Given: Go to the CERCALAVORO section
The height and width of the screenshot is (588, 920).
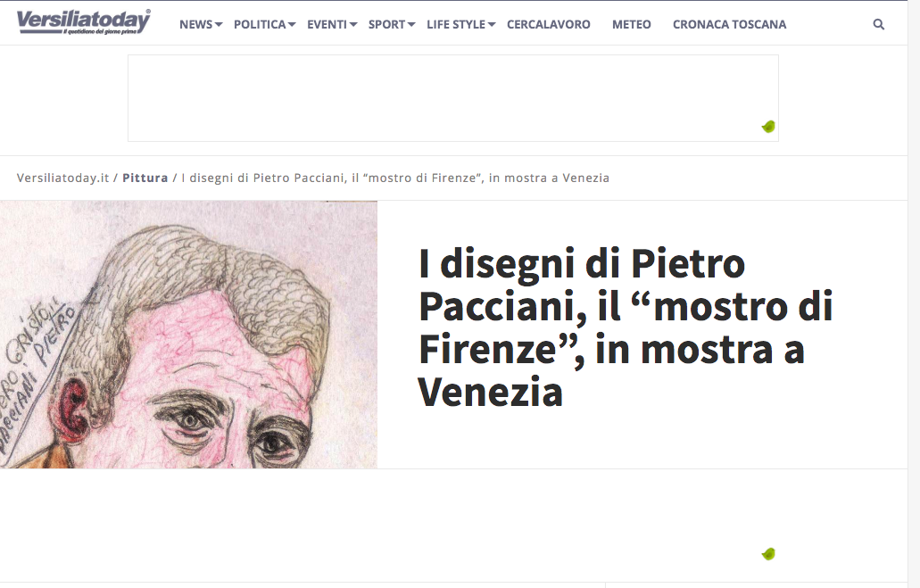Looking at the screenshot, I should [549, 24].
